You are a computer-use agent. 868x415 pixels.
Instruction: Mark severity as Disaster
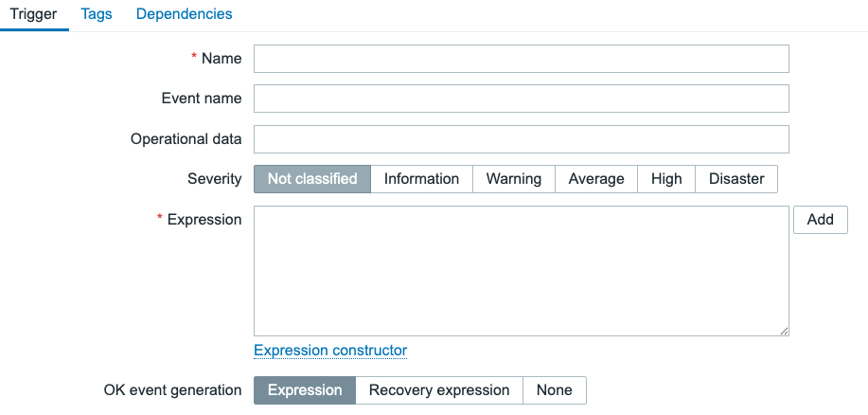[x=736, y=179]
